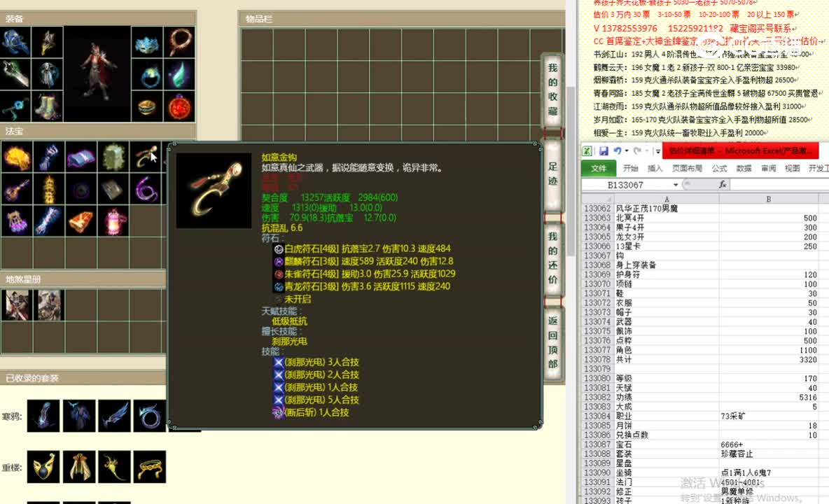Select first 寒鸦 set item icon
Image resolution: width=829 pixels, height=504 pixels.
(x=43, y=416)
